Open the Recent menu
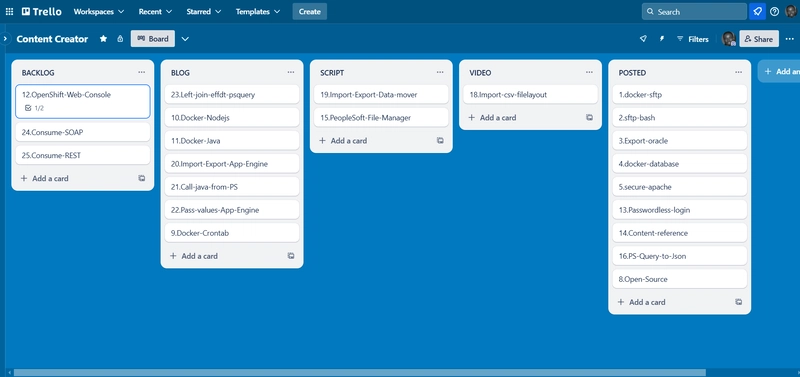The image size is (800, 377). (155, 11)
